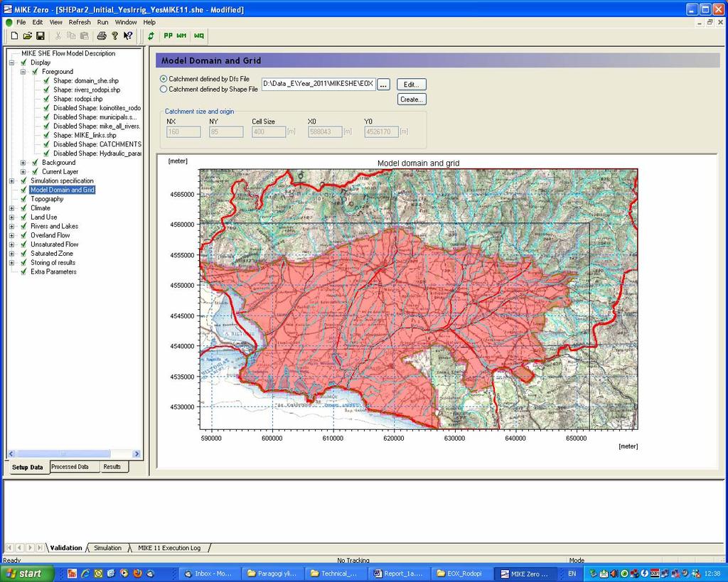Switch to the Simulation log tab
The width and height of the screenshot is (728, 582).
(108, 548)
